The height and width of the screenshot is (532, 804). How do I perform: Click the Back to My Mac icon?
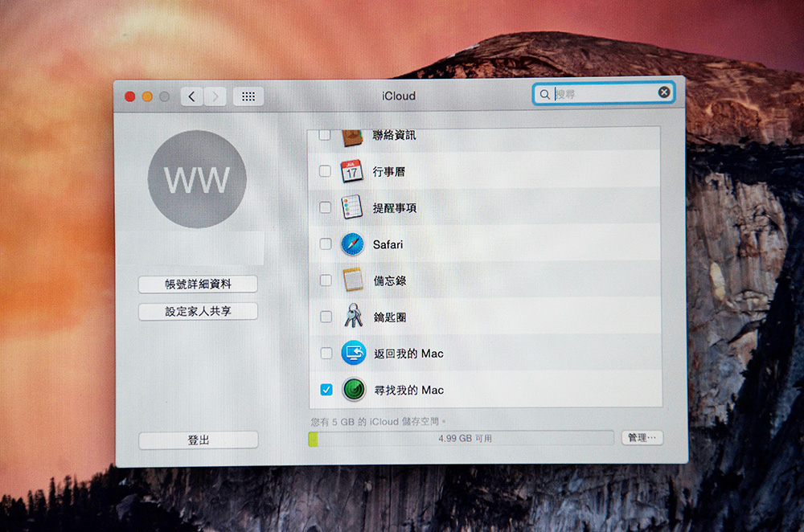pos(354,353)
